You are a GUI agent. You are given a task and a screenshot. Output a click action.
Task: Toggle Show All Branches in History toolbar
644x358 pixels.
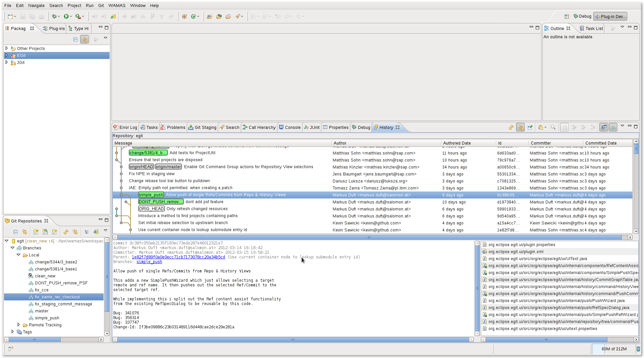point(613,128)
